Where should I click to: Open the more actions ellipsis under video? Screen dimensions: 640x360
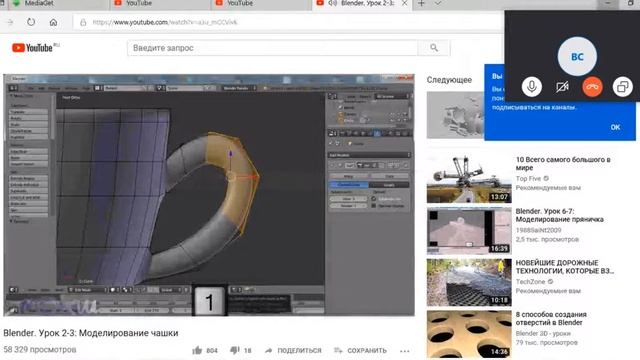[x=404, y=351]
